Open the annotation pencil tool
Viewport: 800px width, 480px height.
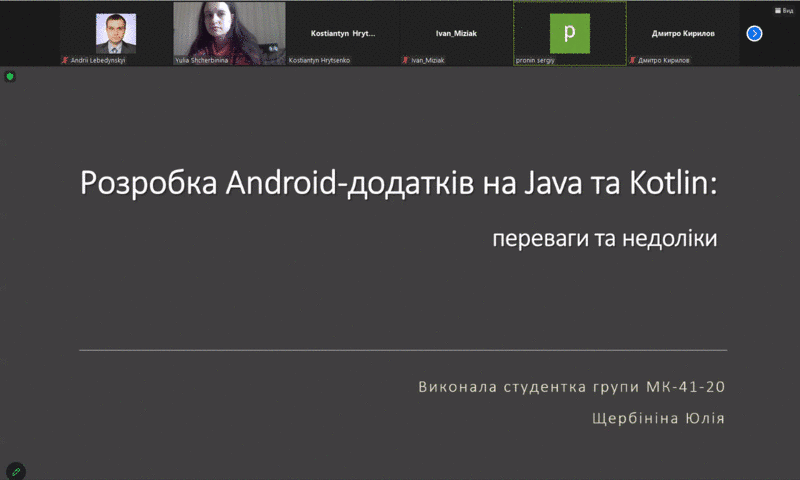point(15,471)
